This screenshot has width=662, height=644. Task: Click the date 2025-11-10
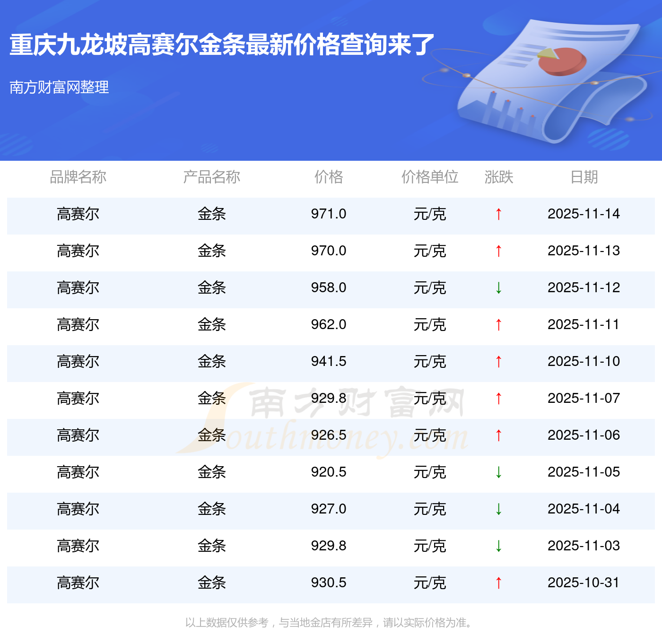pyautogui.click(x=584, y=361)
